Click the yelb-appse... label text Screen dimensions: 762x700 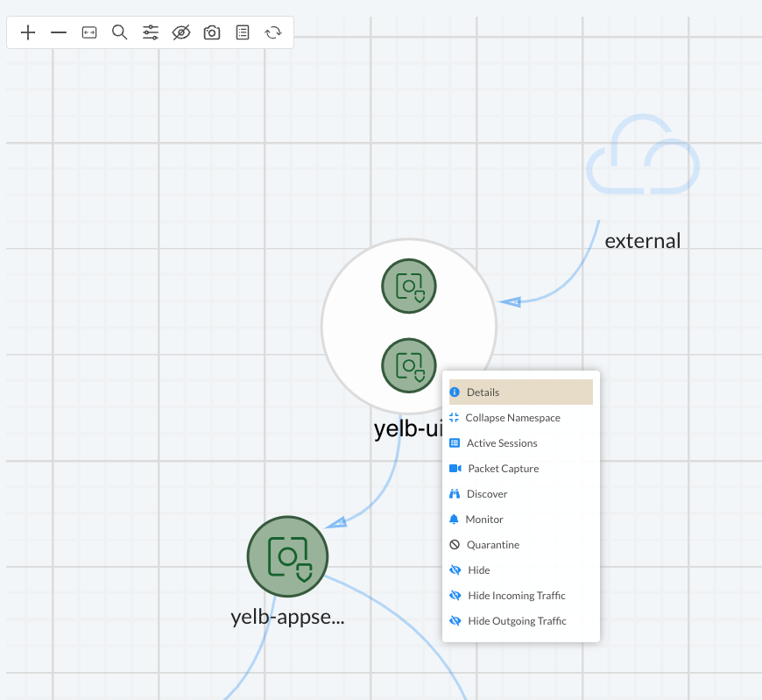[x=287, y=617]
